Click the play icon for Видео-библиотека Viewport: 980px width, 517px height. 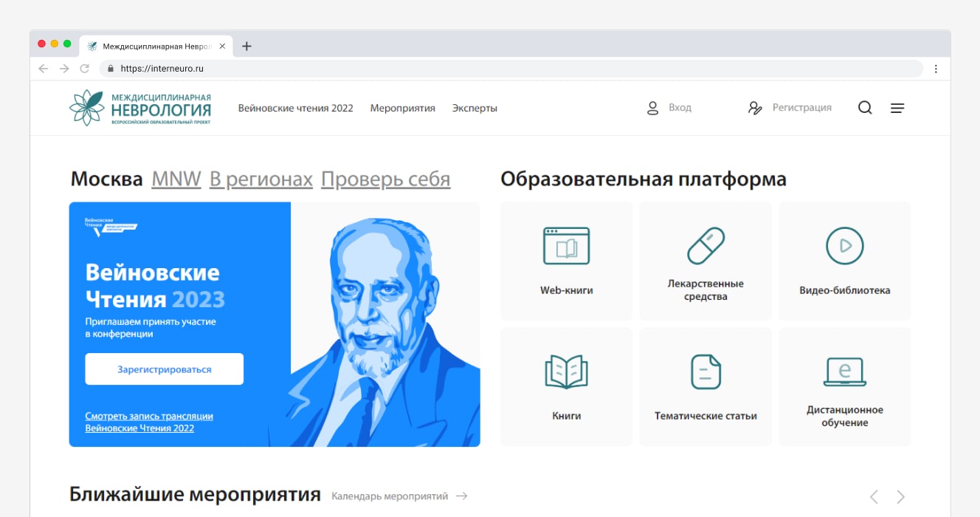coord(845,246)
